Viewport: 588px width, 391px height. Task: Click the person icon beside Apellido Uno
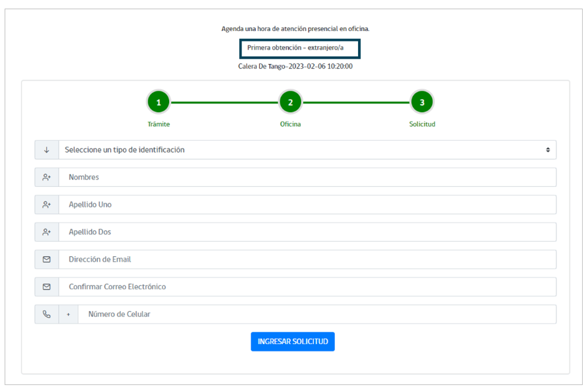(46, 205)
